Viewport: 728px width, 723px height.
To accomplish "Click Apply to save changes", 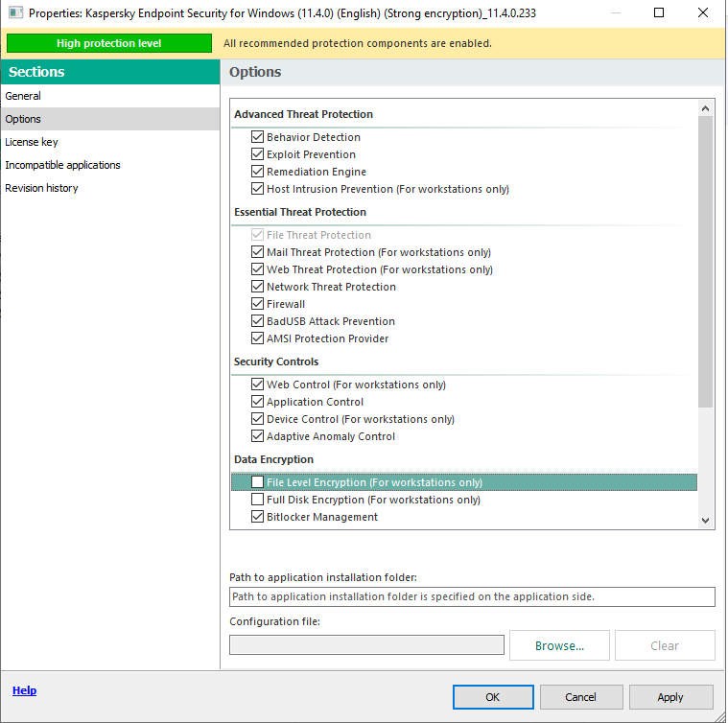I will pyautogui.click(x=670, y=697).
